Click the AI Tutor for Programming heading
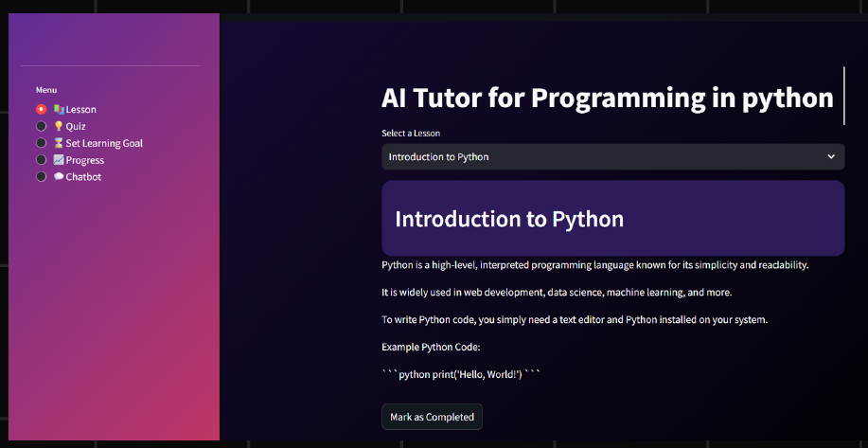 [x=608, y=99]
